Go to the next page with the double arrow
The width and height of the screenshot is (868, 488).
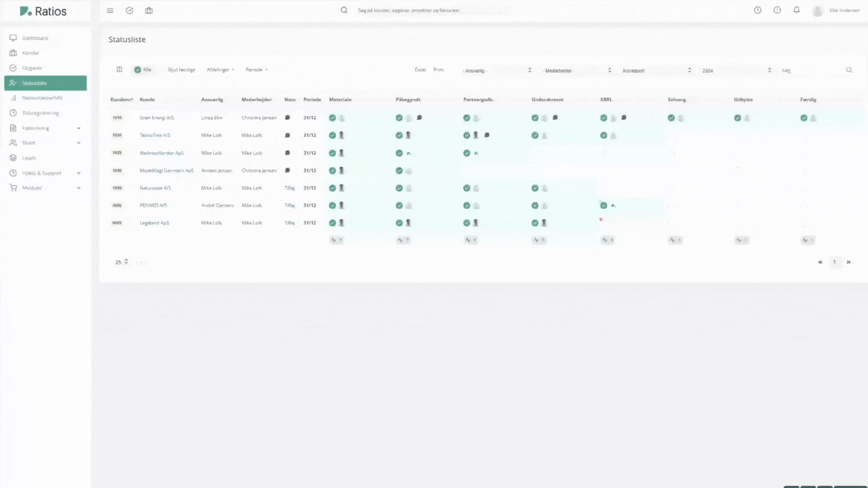849,262
